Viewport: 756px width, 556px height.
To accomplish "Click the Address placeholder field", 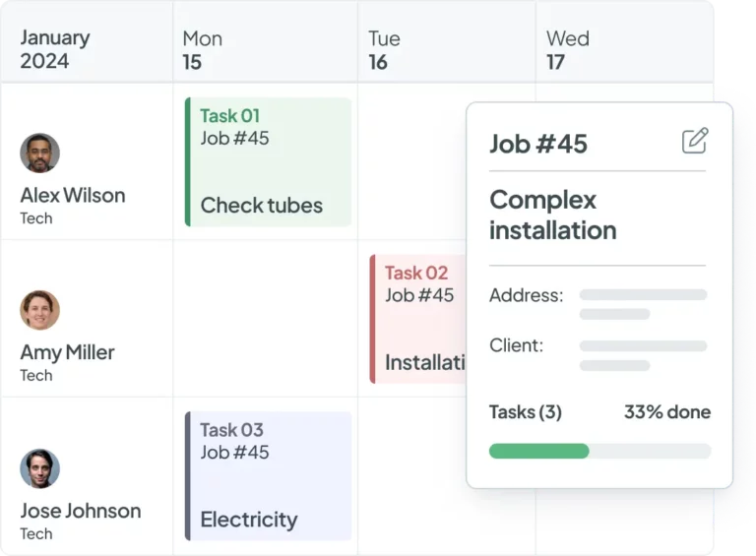I will point(642,303).
